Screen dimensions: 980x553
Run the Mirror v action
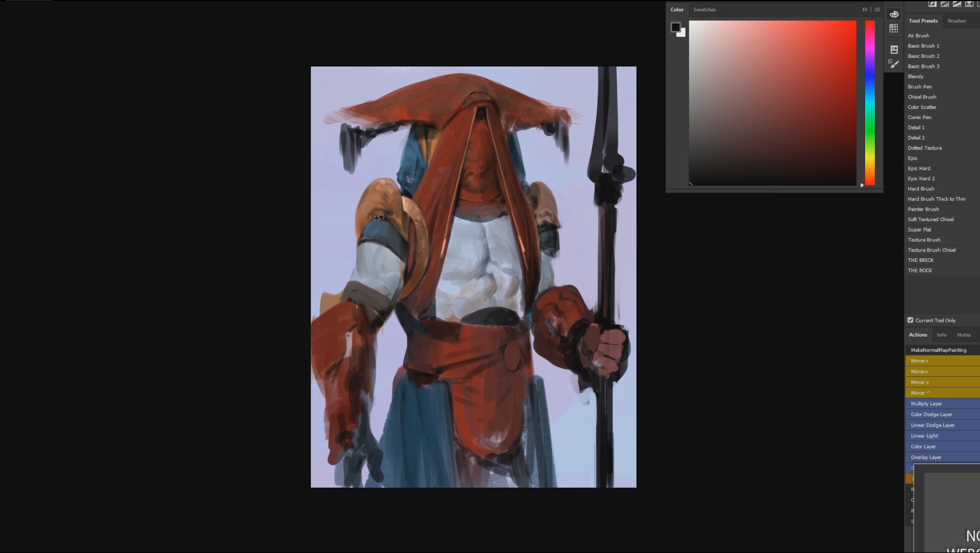tap(943, 382)
